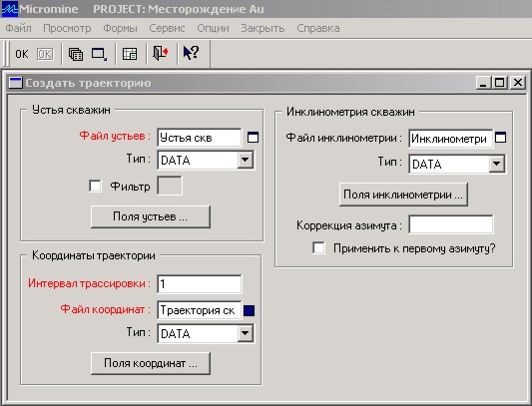
Task: Click the Файл устьев input field
Action: [200, 138]
